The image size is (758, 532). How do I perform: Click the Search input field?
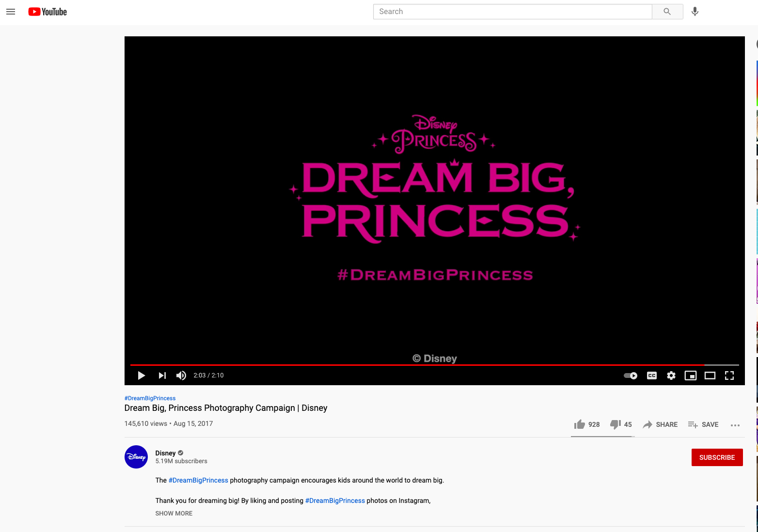click(x=512, y=12)
